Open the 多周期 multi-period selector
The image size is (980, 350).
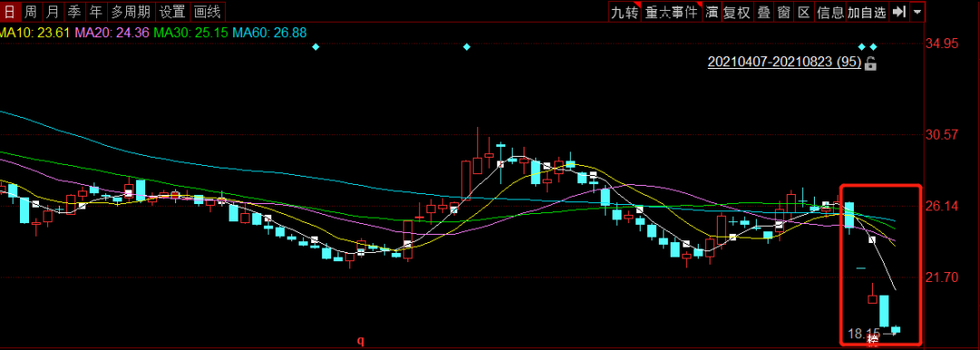[130, 11]
